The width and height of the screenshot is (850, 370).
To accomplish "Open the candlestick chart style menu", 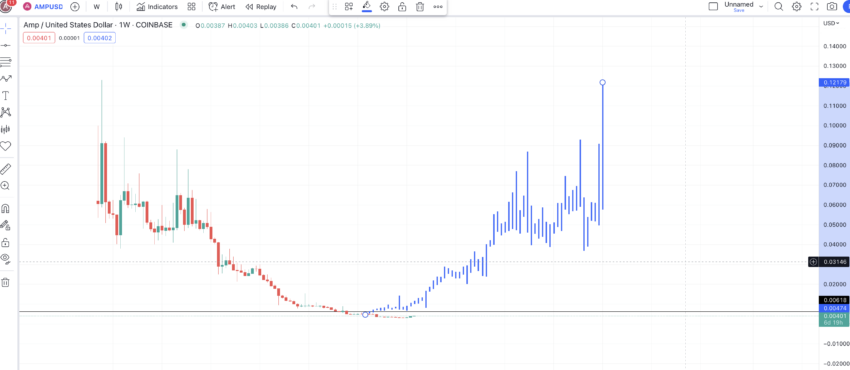I will (x=119, y=7).
